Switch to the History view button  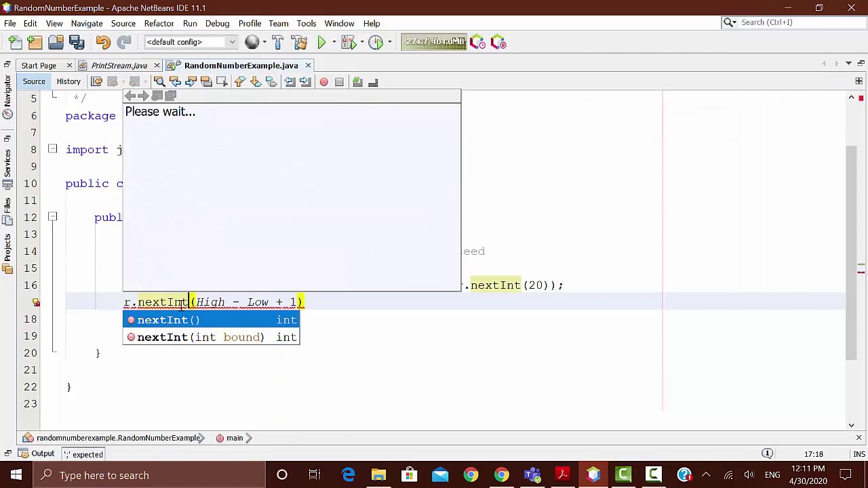[x=68, y=81]
